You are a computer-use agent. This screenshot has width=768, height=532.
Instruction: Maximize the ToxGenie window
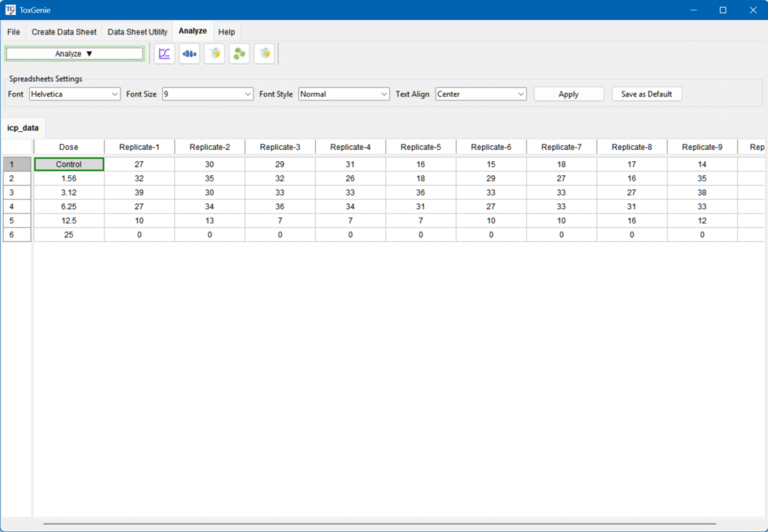[722, 10]
